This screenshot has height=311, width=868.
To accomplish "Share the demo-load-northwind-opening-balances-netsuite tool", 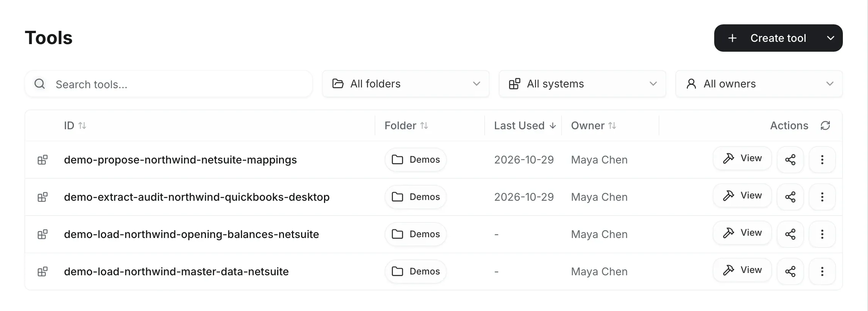I will tap(790, 234).
